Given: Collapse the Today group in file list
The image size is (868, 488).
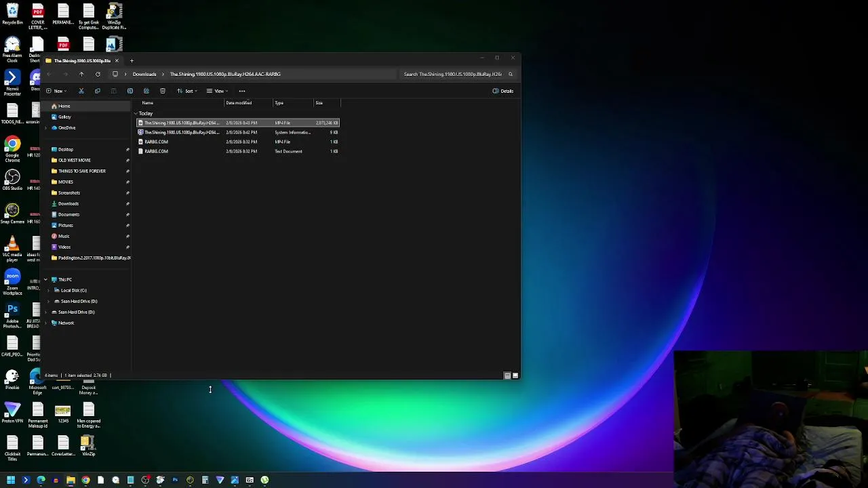Looking at the screenshot, I should [136, 113].
